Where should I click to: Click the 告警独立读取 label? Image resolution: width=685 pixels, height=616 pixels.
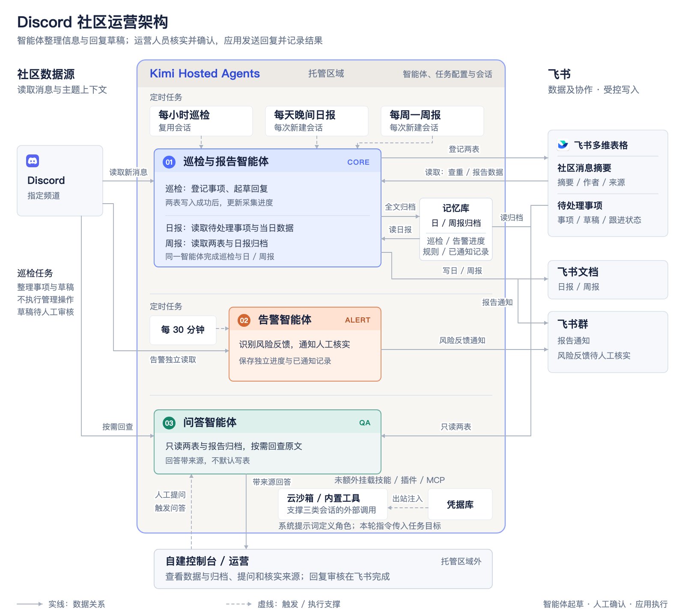[173, 360]
